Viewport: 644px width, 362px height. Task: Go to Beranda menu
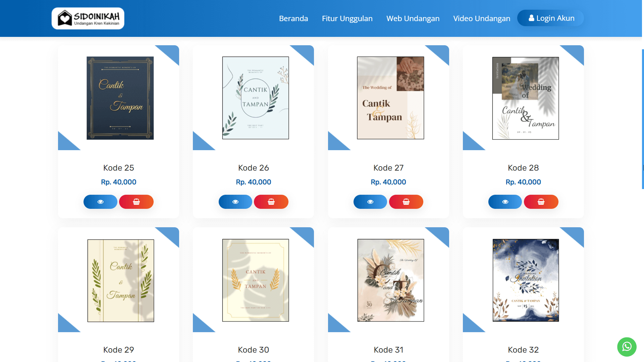[x=293, y=18]
